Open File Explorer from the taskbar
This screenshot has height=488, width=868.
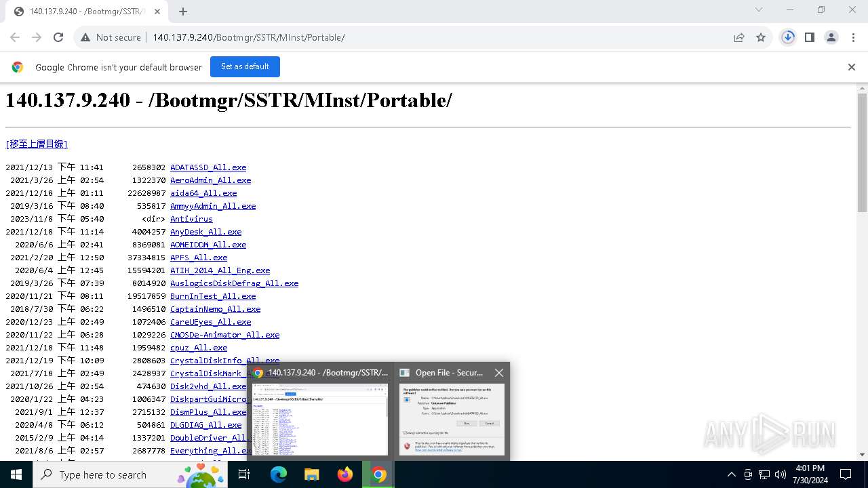coord(312,474)
